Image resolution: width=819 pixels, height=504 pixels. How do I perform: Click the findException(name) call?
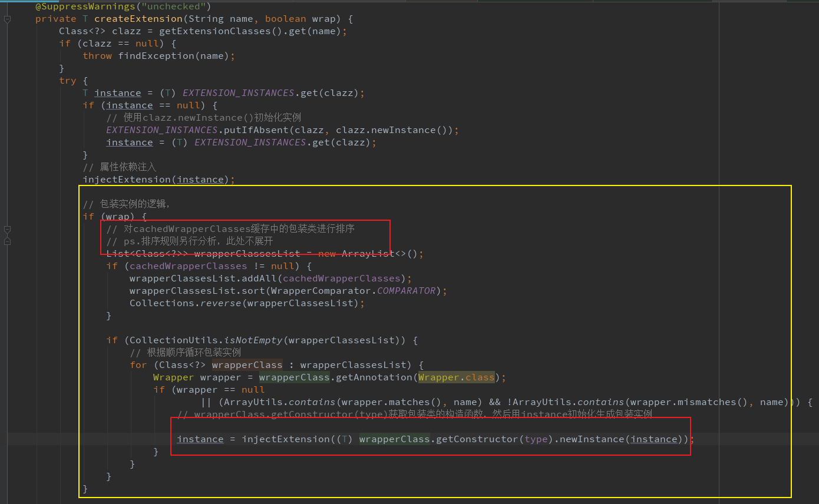click(174, 56)
